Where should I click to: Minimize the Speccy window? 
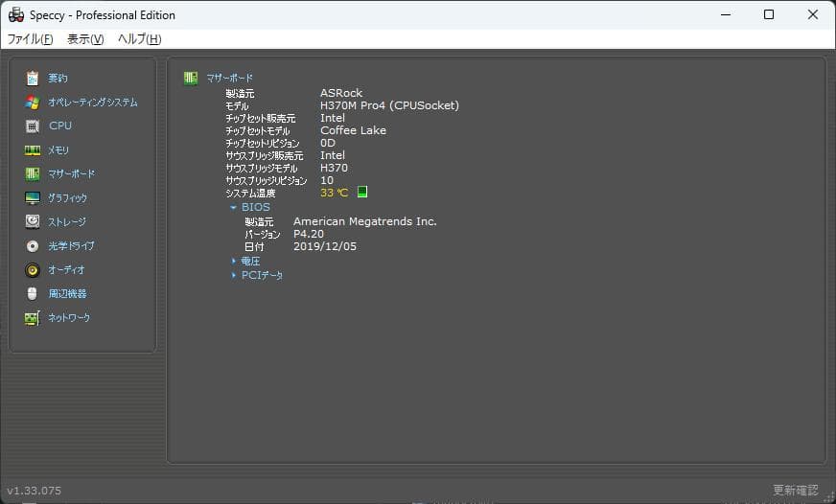[x=726, y=15]
